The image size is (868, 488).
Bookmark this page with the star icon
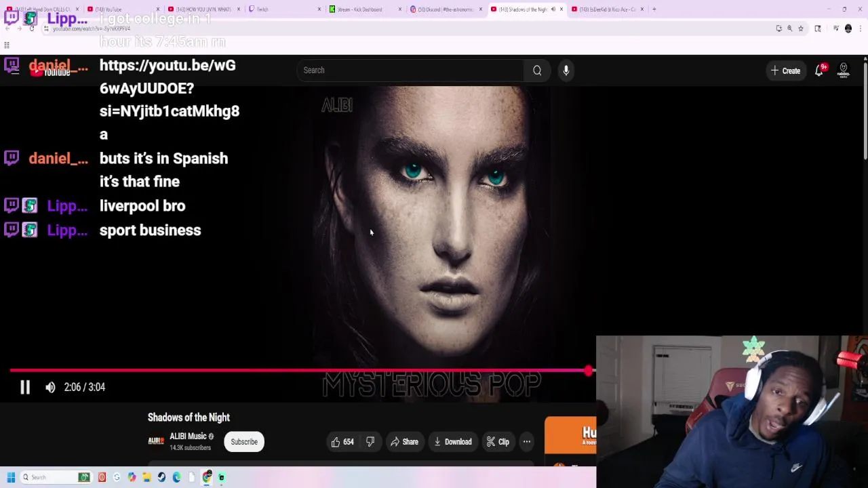tap(801, 28)
